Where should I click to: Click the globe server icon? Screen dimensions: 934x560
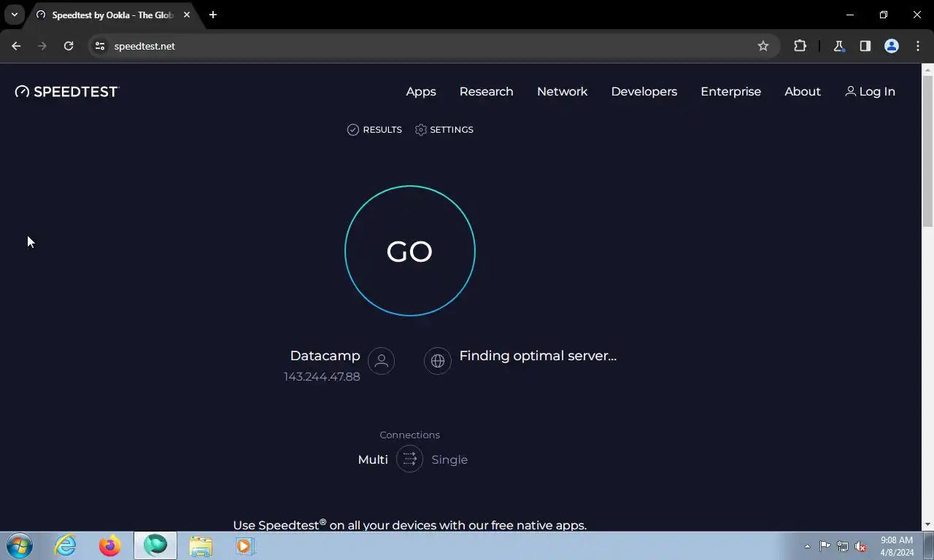(438, 360)
